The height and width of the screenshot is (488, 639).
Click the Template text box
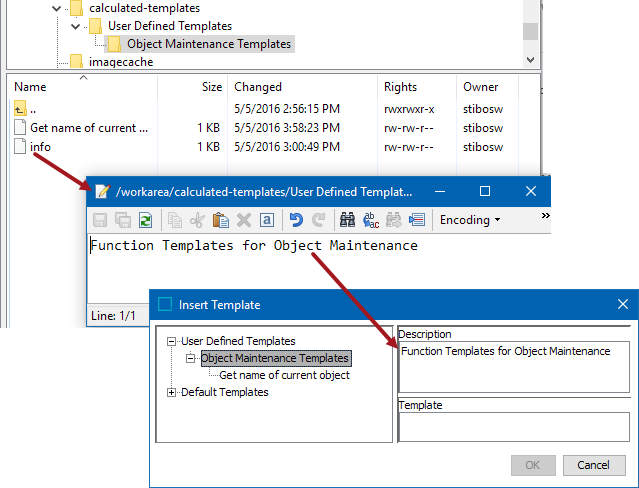tap(514, 427)
